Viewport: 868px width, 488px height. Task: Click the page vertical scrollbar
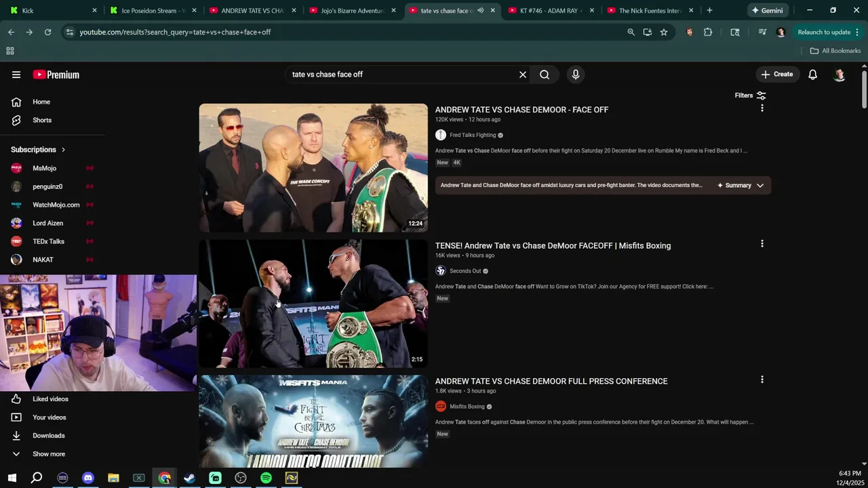click(x=864, y=88)
